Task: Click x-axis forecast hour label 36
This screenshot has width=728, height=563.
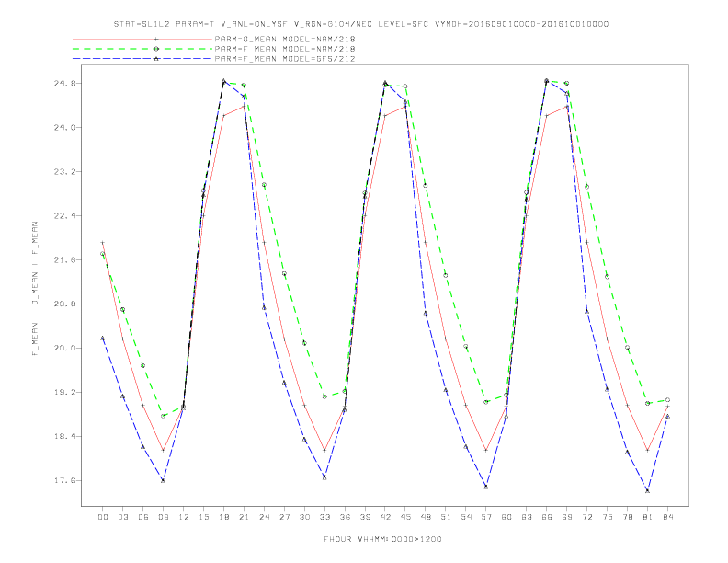Action: coord(345,517)
